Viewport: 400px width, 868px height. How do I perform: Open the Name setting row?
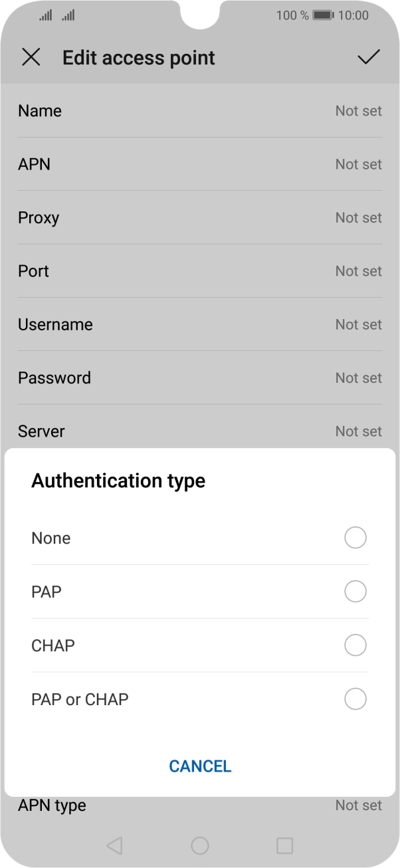point(199,111)
